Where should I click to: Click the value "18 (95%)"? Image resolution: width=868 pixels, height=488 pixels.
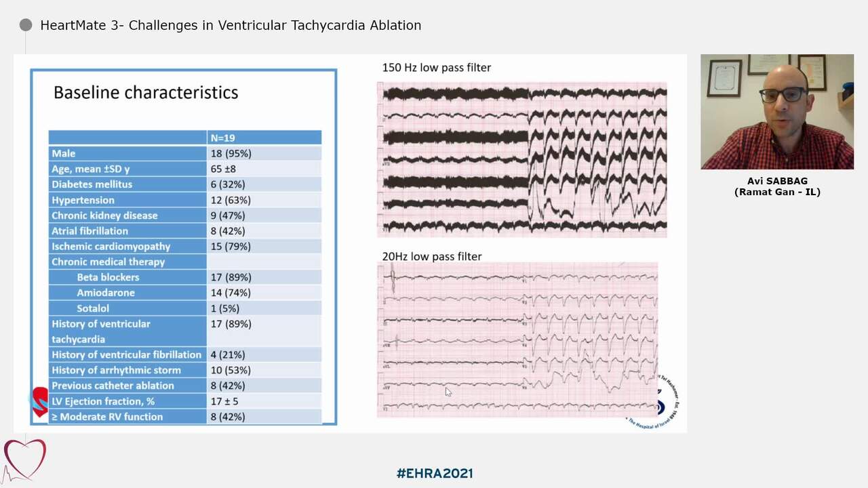(231, 154)
